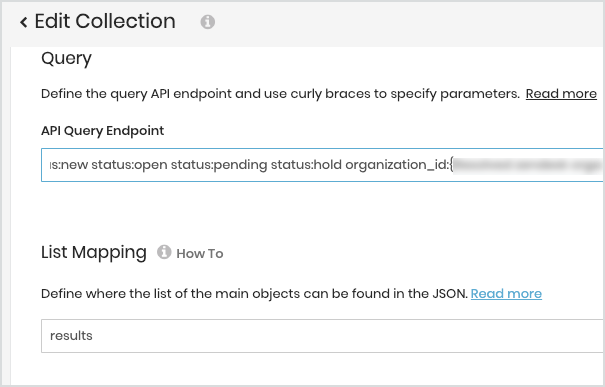Open the blue Read more link for List Mapping
Screen dimensions: 605x387
pos(506,294)
